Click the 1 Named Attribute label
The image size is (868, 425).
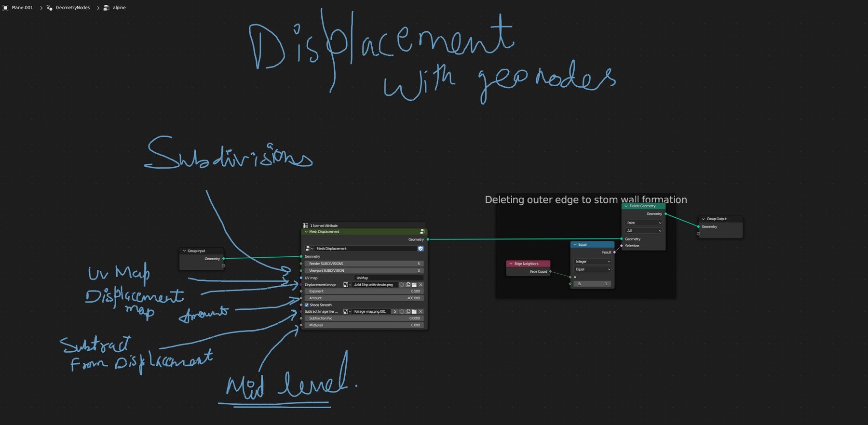(x=324, y=226)
